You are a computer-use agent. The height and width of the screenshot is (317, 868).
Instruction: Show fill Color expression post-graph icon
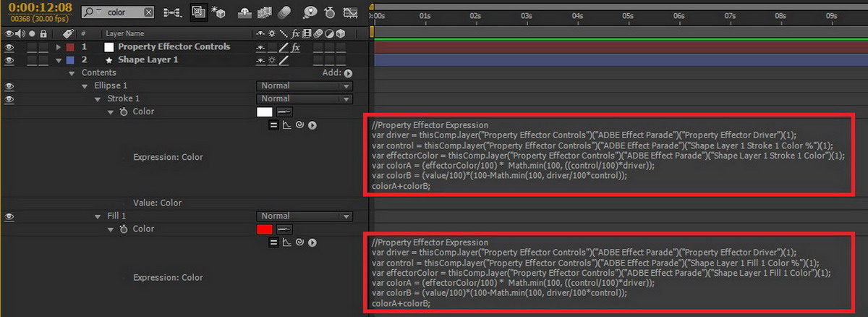(287, 242)
